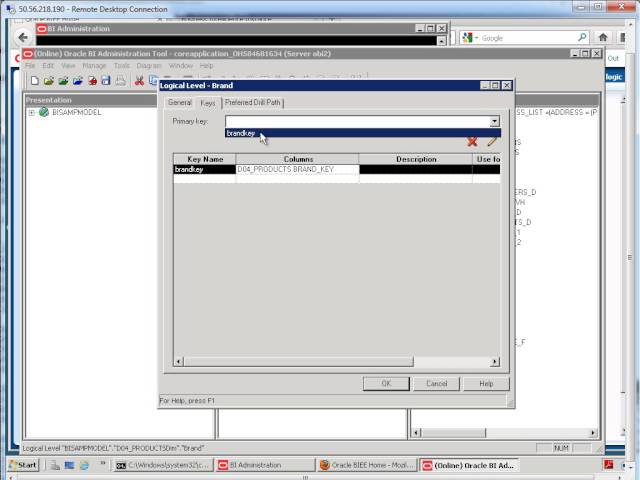Click the keys table scroll right arrow
The image size is (640, 480).
495,362
